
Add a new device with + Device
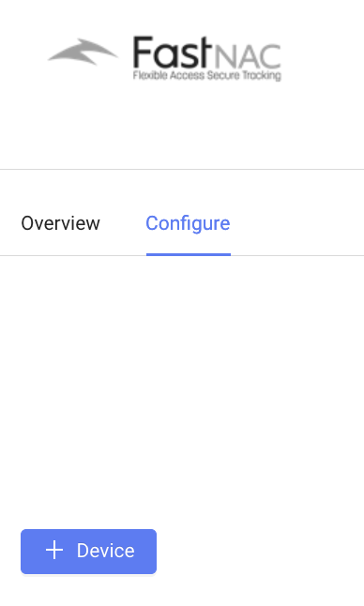(x=88, y=552)
